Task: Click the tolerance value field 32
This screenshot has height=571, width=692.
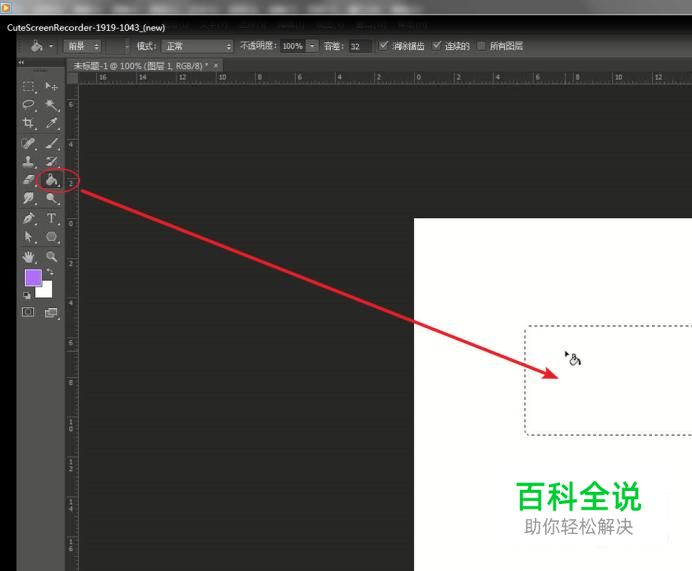Action: point(360,46)
